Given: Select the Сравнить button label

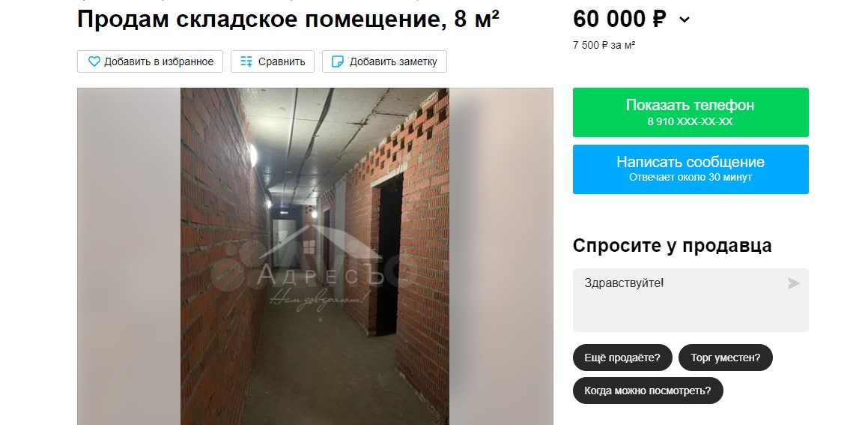Looking at the screenshot, I should coord(282,61).
